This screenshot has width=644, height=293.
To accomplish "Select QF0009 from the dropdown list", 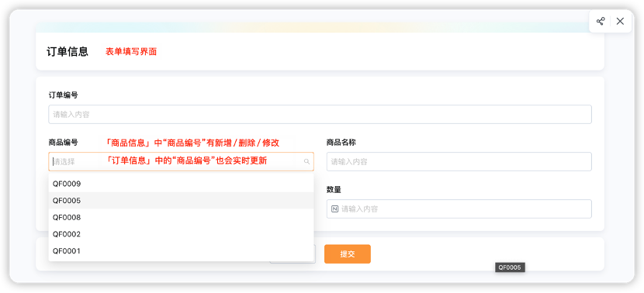I will [181, 184].
